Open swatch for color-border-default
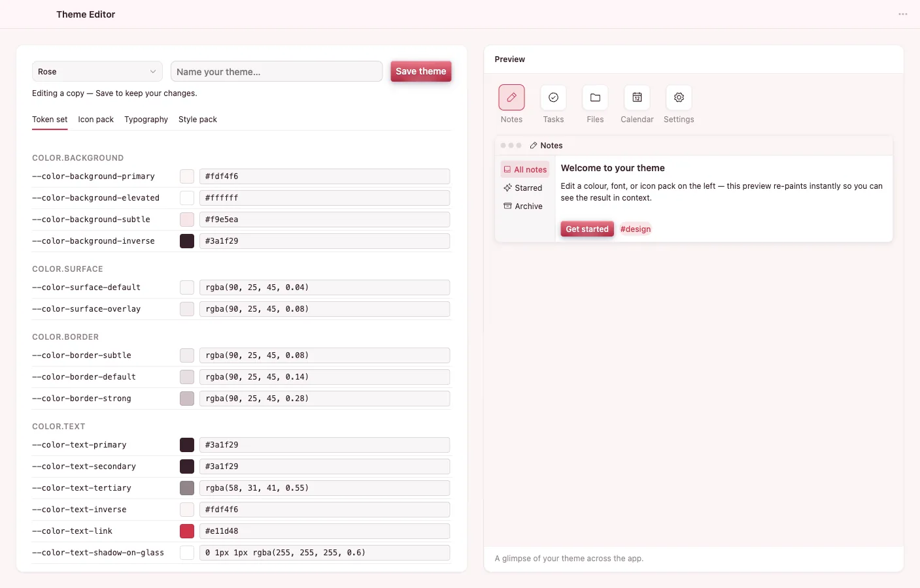Viewport: 920px width, 588px height. coord(187,377)
